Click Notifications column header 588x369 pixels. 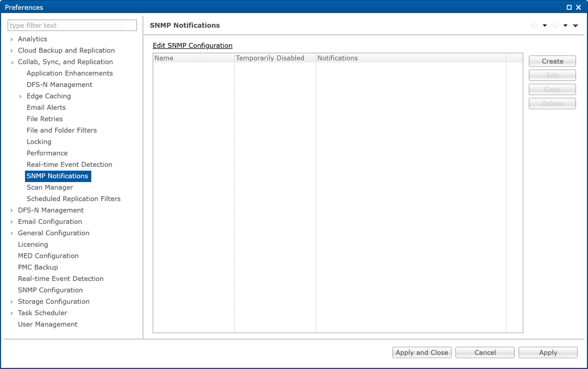411,58
